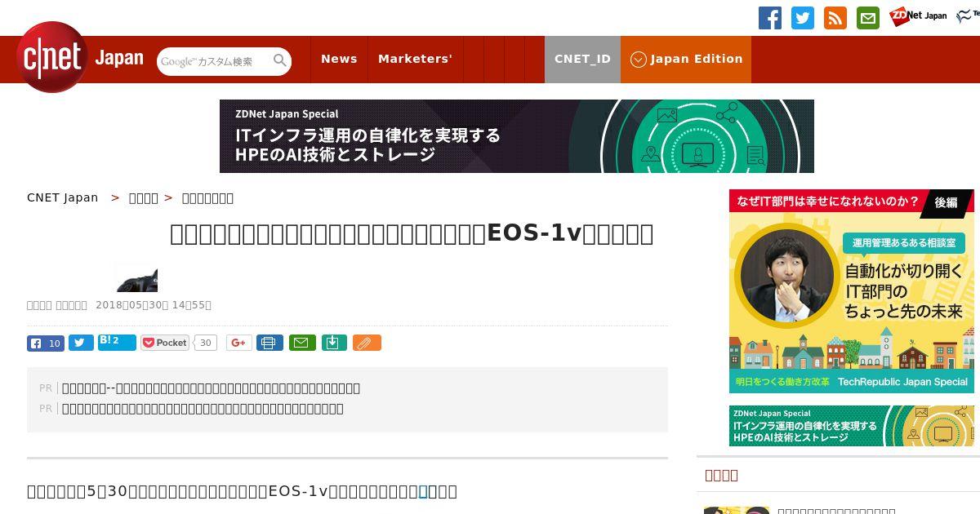Click the second breadcrumb link after CNET Japan
The image size is (980, 514).
(144, 197)
